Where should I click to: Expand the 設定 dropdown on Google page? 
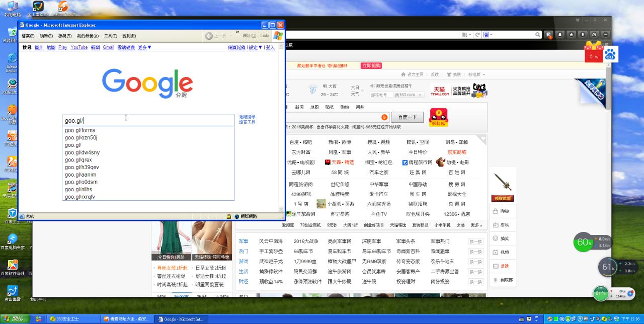click(256, 47)
